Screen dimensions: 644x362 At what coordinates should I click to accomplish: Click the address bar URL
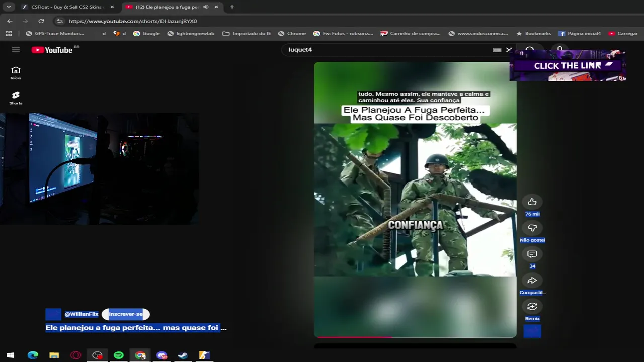pyautogui.click(x=133, y=21)
